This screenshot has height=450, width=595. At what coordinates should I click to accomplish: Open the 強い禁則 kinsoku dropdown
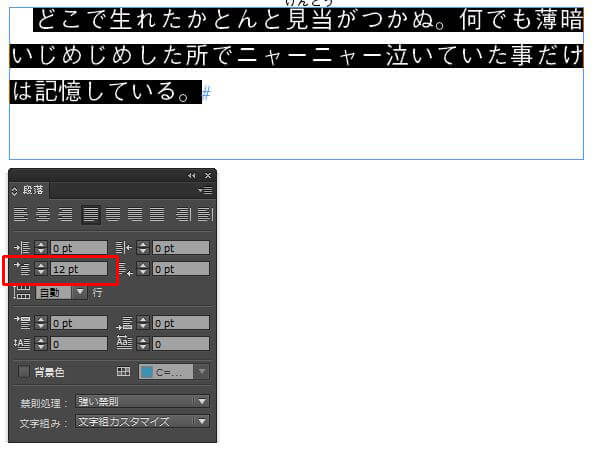coord(142,401)
